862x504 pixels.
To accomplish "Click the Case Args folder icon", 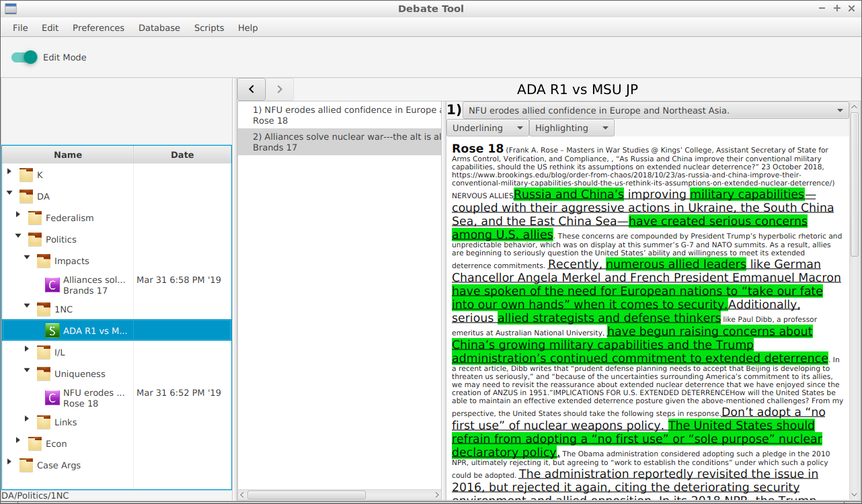I will click(26, 465).
